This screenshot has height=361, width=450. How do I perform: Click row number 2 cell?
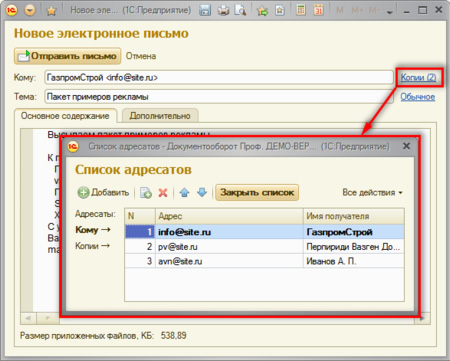pos(140,247)
